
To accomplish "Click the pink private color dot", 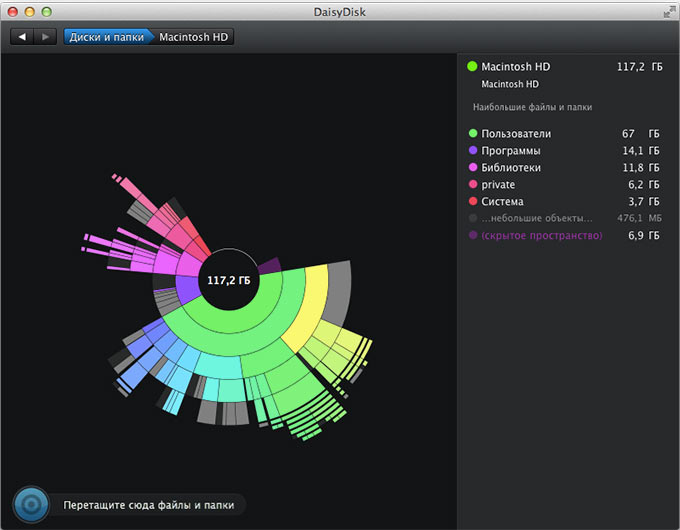I will click(473, 184).
